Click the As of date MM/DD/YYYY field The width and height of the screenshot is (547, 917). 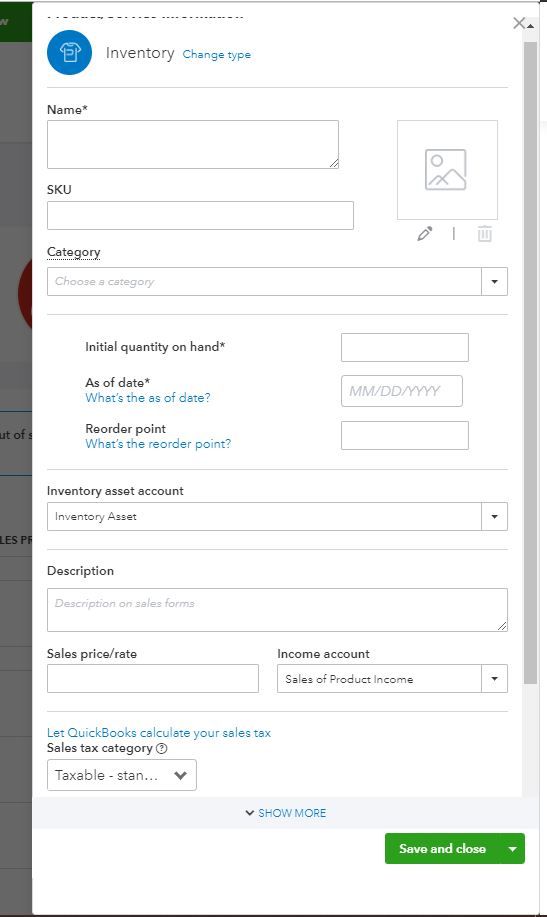(401, 391)
